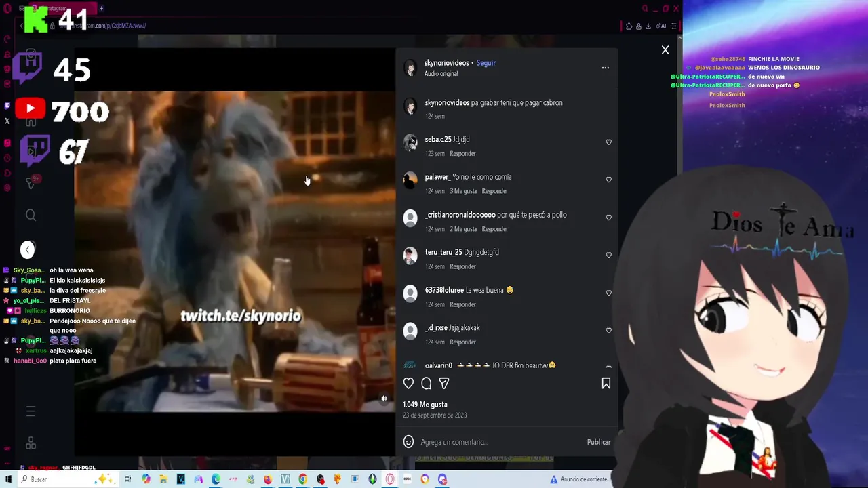Viewport: 868px width, 488px height.
Task: Reply to palawer_ with Responder
Action: pos(494,192)
